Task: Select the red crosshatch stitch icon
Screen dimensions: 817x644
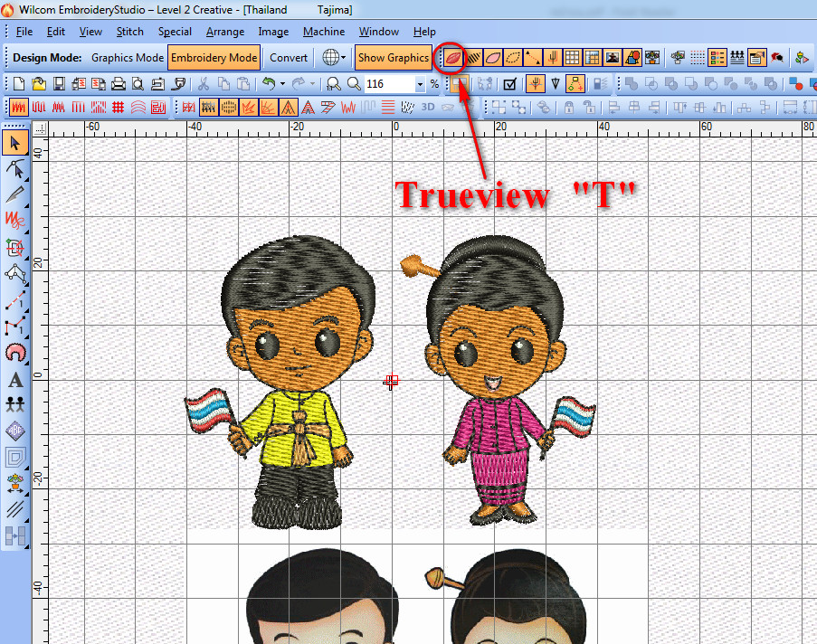Action: [x=119, y=108]
